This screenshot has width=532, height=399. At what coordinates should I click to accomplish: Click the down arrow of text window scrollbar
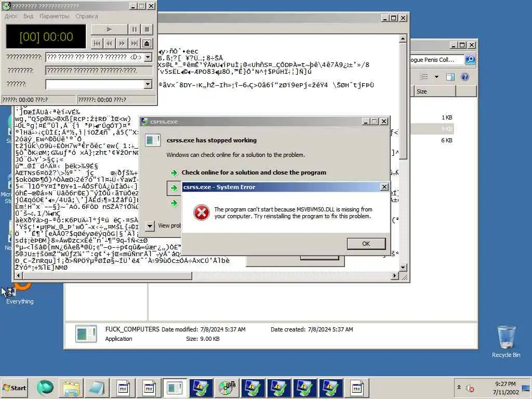pos(403,268)
